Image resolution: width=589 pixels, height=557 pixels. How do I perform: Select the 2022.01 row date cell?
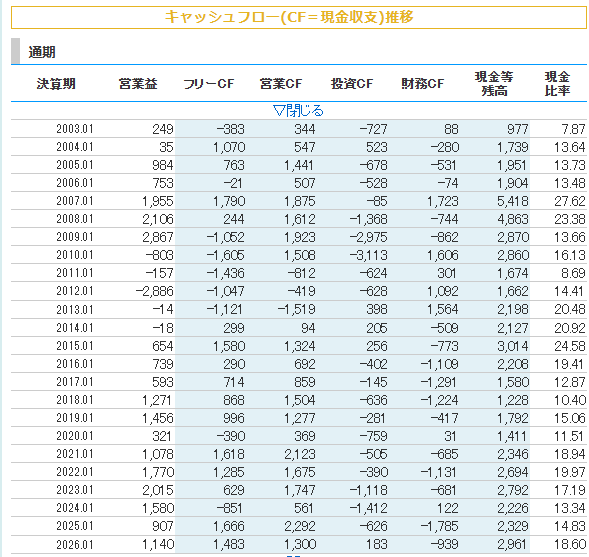[74, 472]
